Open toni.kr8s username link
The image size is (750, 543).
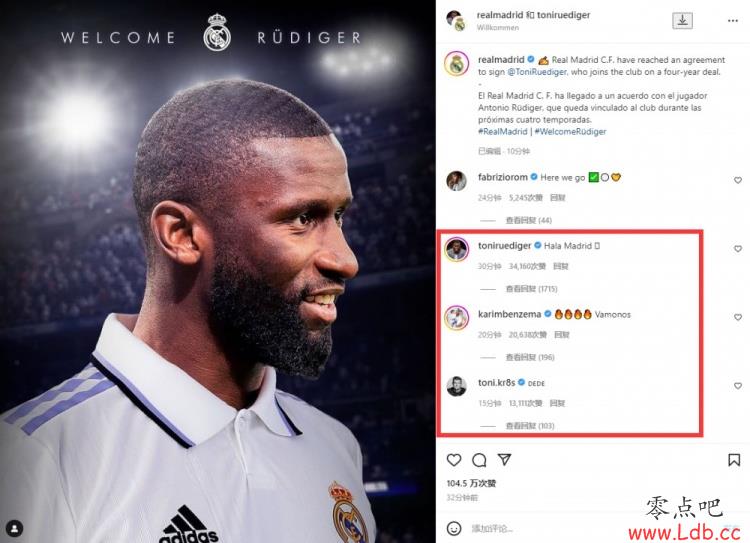pyautogui.click(x=496, y=383)
